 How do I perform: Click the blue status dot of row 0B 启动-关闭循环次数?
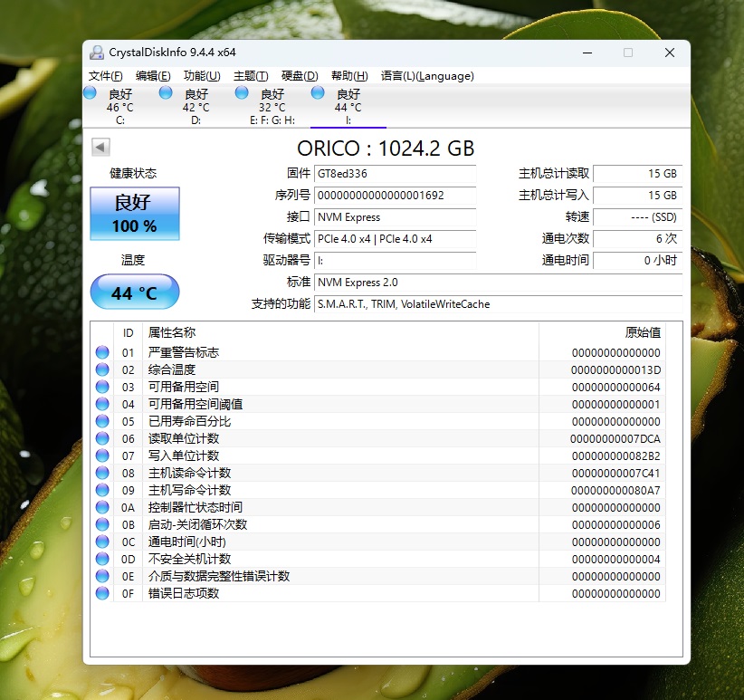coord(102,524)
